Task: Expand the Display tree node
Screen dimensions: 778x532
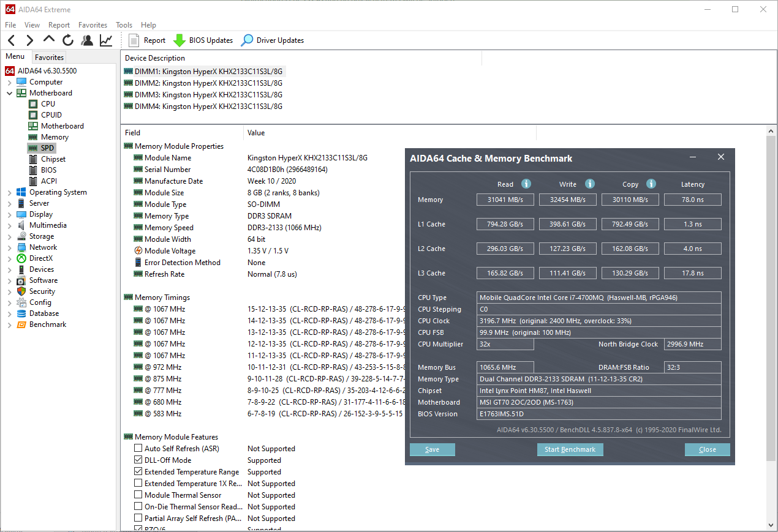Action: point(9,214)
